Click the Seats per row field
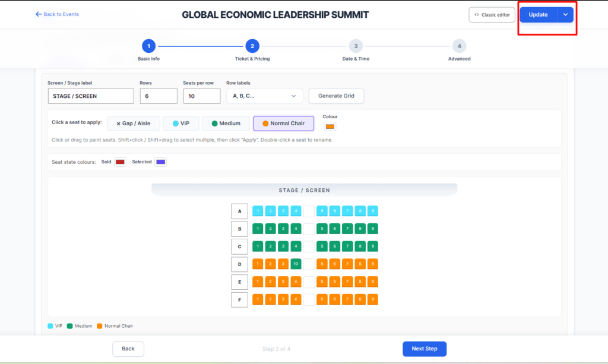608x364 pixels. click(202, 96)
